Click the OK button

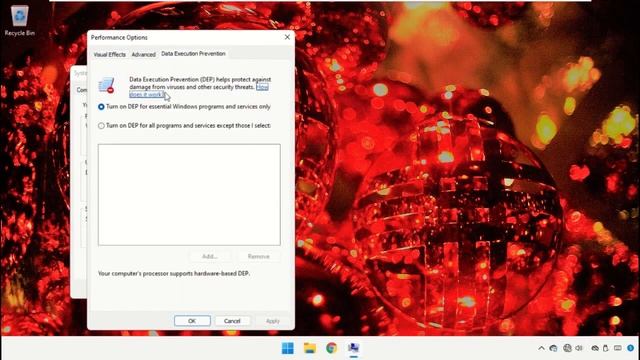(x=192, y=321)
